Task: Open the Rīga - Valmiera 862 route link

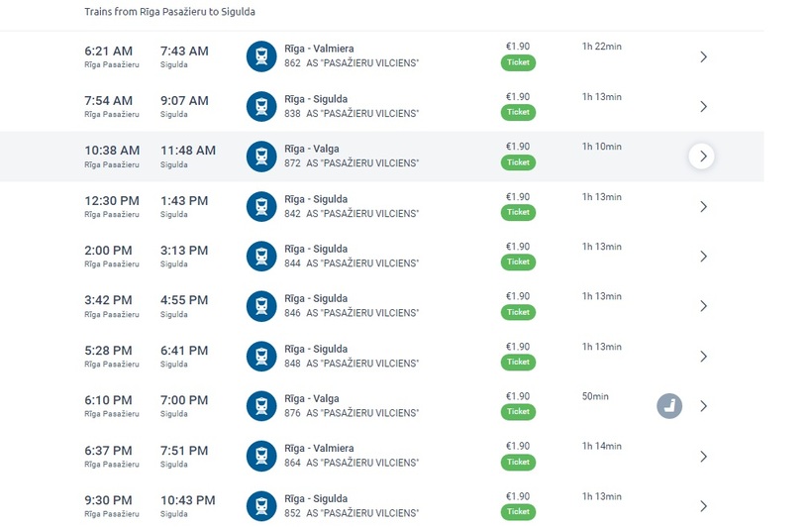Action: pos(319,49)
